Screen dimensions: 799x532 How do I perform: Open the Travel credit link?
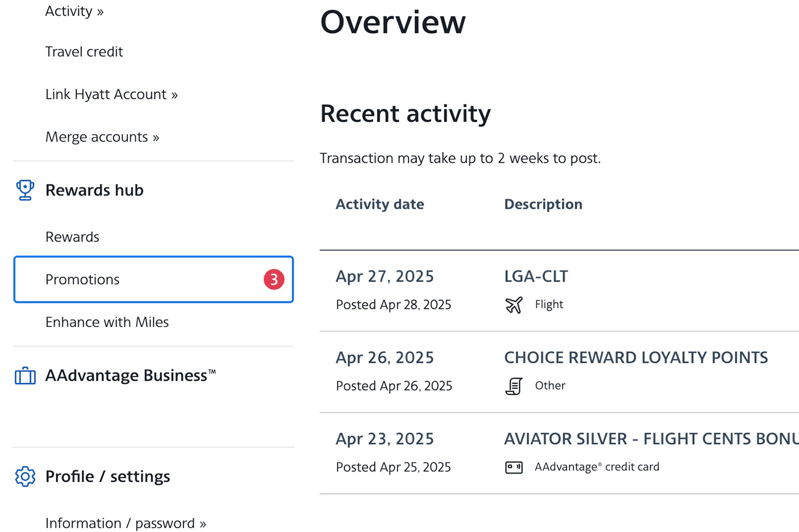(84, 51)
